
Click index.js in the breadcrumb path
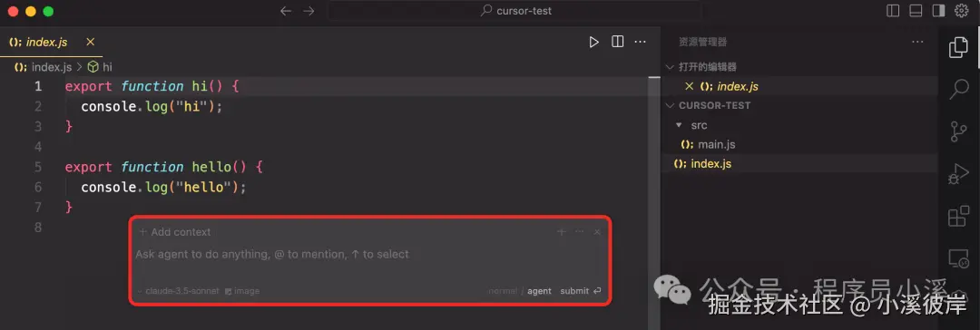(x=52, y=67)
